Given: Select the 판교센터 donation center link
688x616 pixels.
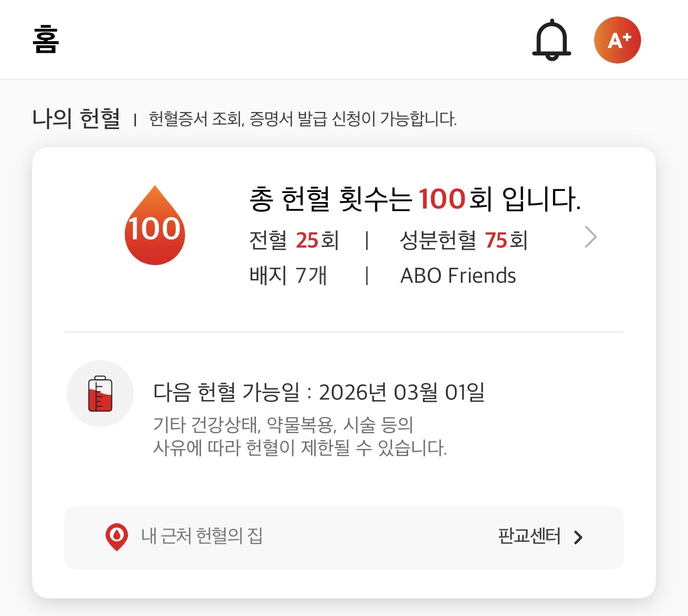Looking at the screenshot, I should [x=529, y=537].
